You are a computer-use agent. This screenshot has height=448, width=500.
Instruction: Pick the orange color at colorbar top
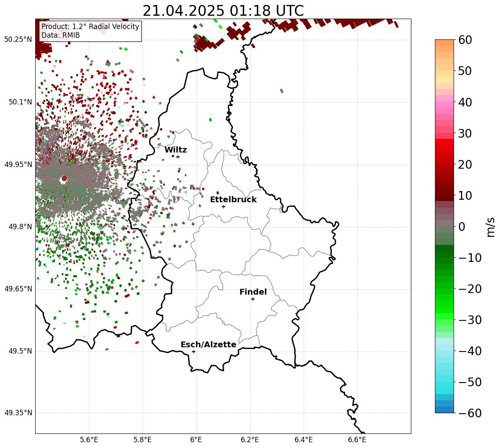coord(444,43)
